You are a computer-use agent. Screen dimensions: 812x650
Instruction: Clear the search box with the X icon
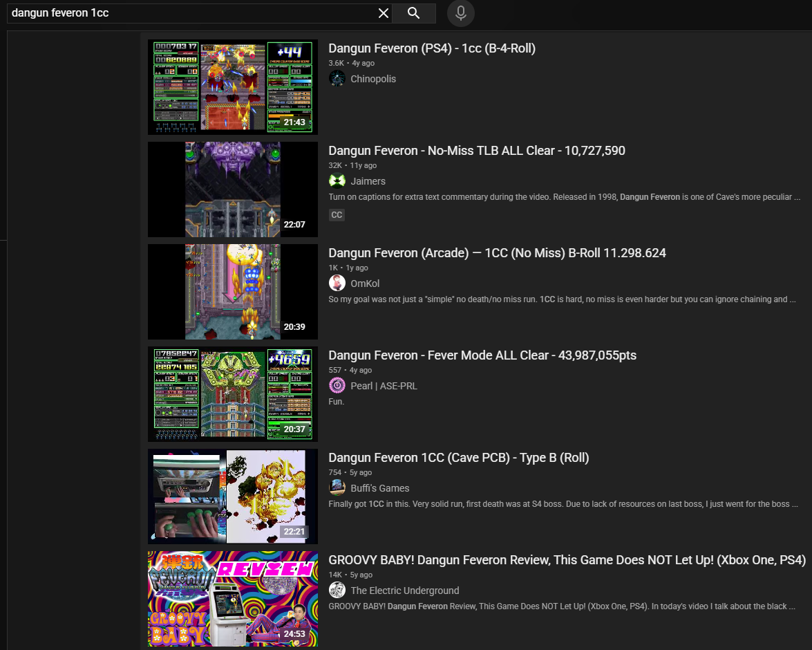(384, 13)
